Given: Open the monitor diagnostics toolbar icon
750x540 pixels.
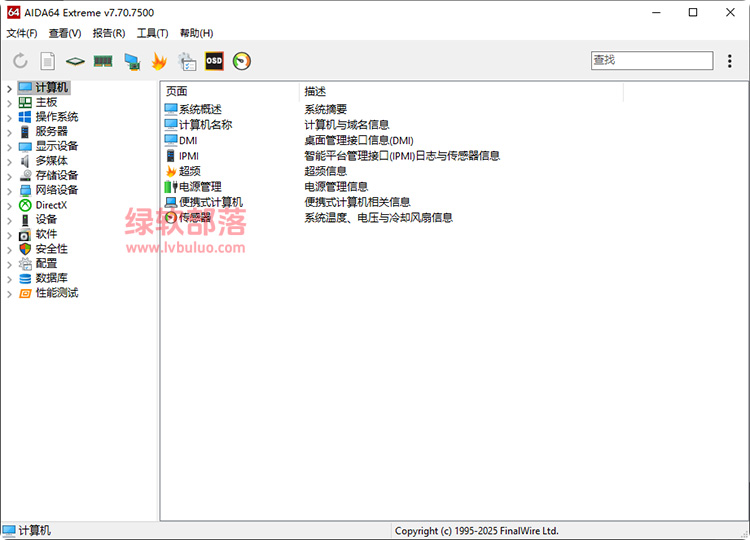Looking at the screenshot, I should pyautogui.click(x=132, y=62).
